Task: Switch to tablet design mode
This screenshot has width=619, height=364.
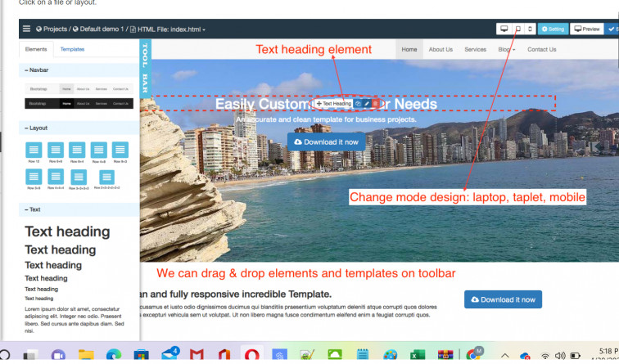Action: tap(518, 29)
